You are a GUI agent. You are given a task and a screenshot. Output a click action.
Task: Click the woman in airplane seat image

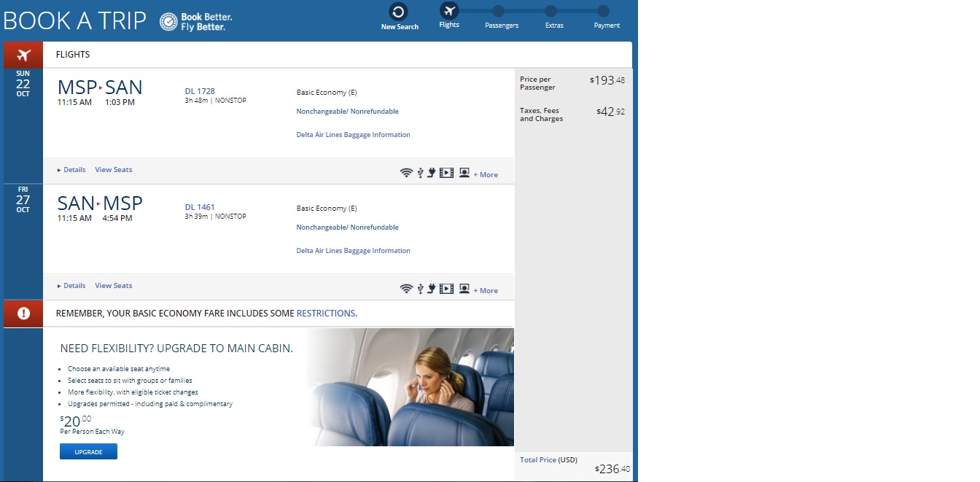point(411,387)
